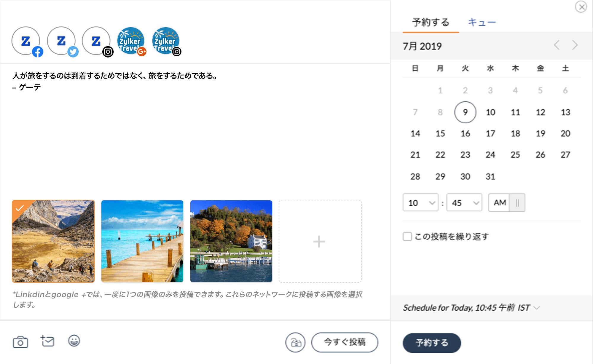
Task: Check the この投稿を繰り返す checkbox
Action: pos(407,237)
